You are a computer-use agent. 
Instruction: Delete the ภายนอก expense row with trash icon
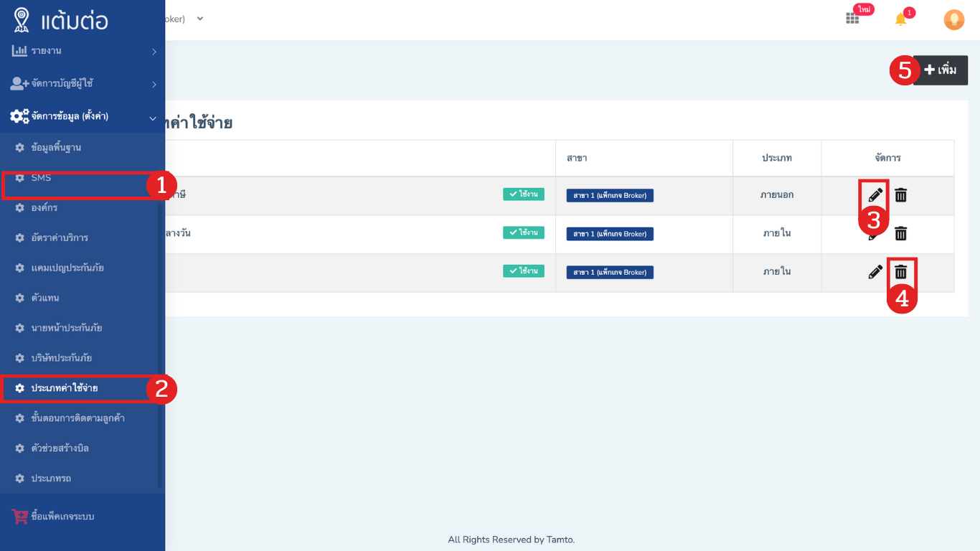[901, 194]
